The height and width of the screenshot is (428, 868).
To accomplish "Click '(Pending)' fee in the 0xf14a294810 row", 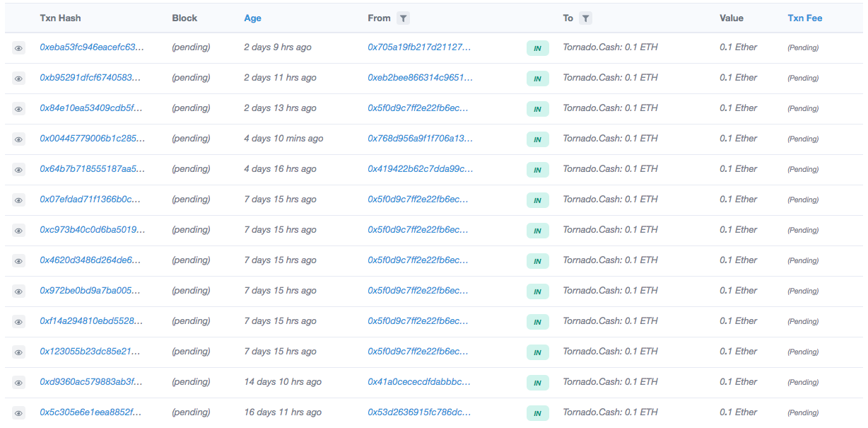I will [803, 322].
